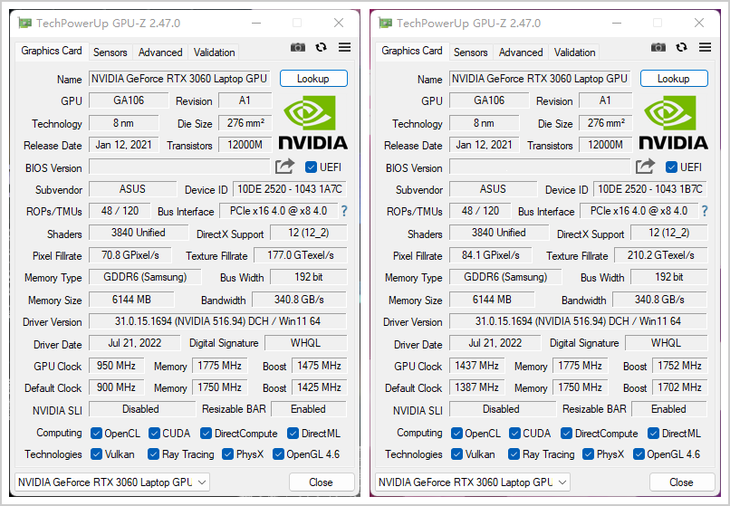Click the NVIDIA logo in right GPU-Z window
The image size is (730, 506).
[x=673, y=123]
